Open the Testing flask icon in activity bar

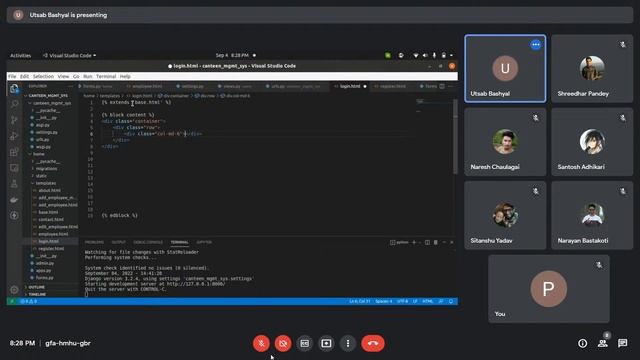(x=14, y=184)
